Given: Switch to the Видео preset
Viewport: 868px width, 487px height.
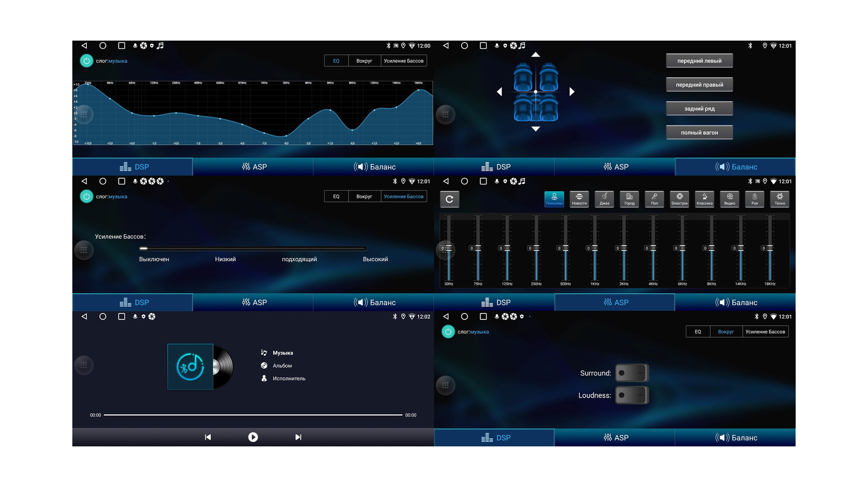Looking at the screenshot, I should [730, 199].
